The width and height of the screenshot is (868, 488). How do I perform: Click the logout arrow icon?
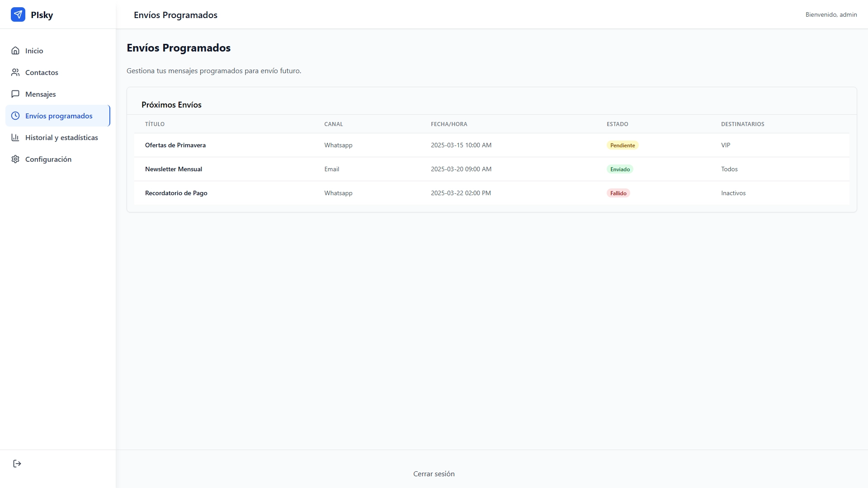17,464
